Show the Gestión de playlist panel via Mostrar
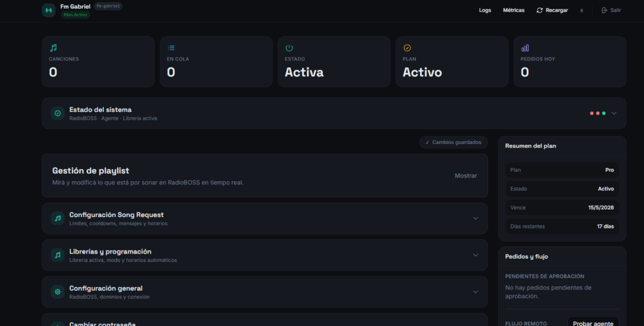The height and width of the screenshot is (326, 644). point(466,176)
